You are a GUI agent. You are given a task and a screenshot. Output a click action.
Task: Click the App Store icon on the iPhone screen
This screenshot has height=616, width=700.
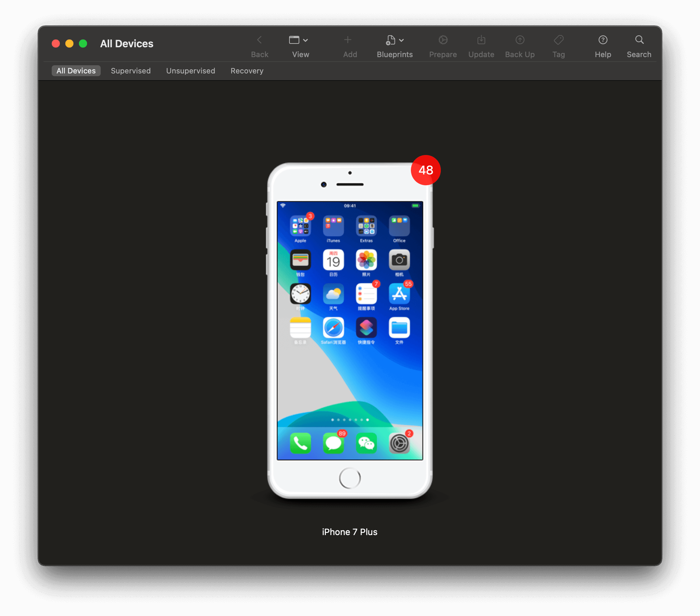coord(399,294)
